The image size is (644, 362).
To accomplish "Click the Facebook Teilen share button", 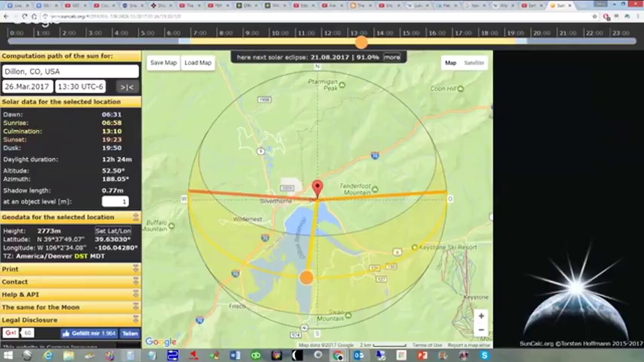I will tap(130, 333).
